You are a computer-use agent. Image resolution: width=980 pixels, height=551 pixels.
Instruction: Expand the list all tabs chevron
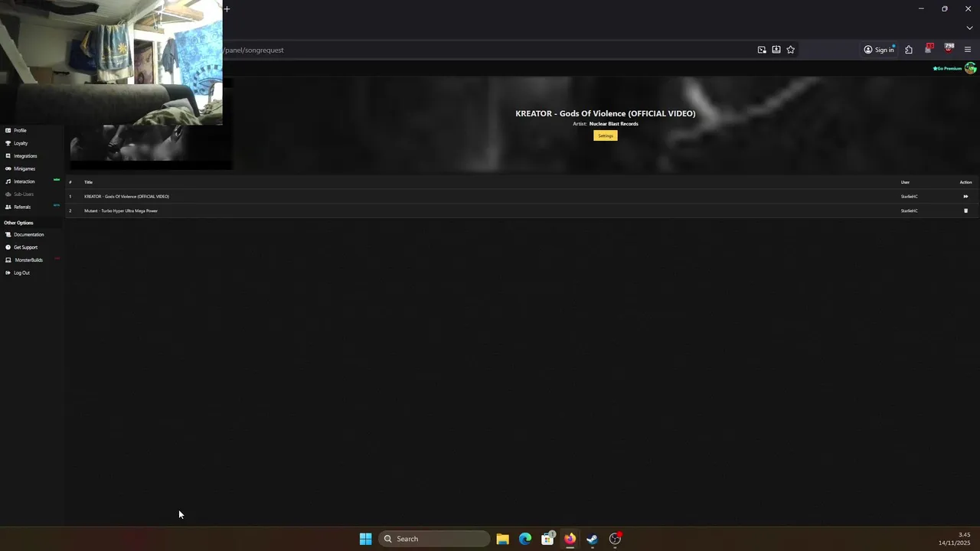tap(969, 28)
